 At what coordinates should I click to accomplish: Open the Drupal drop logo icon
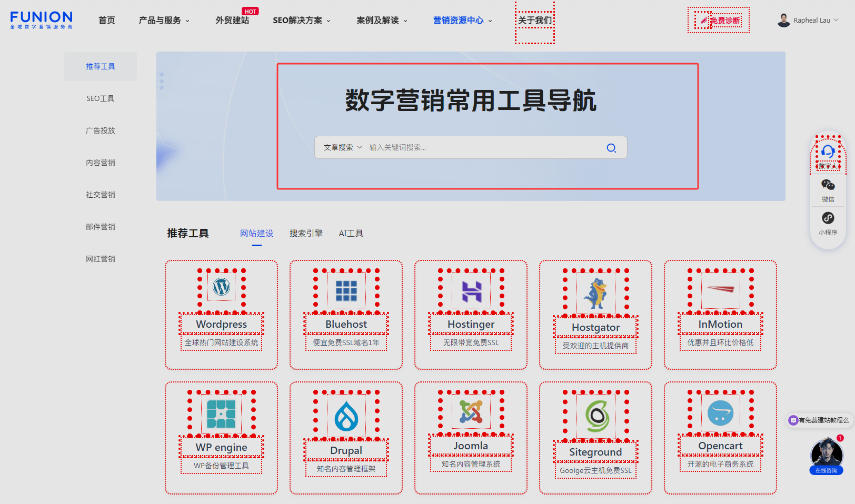346,416
